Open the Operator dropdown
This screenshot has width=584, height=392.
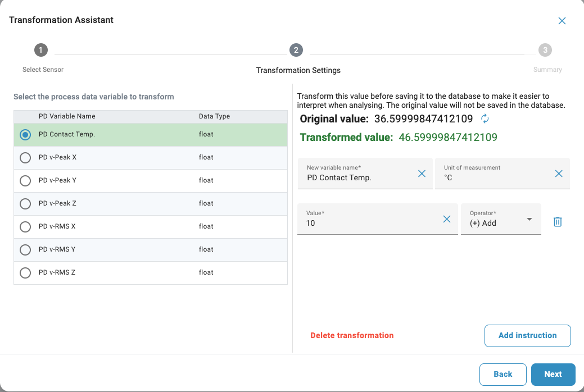coord(501,219)
